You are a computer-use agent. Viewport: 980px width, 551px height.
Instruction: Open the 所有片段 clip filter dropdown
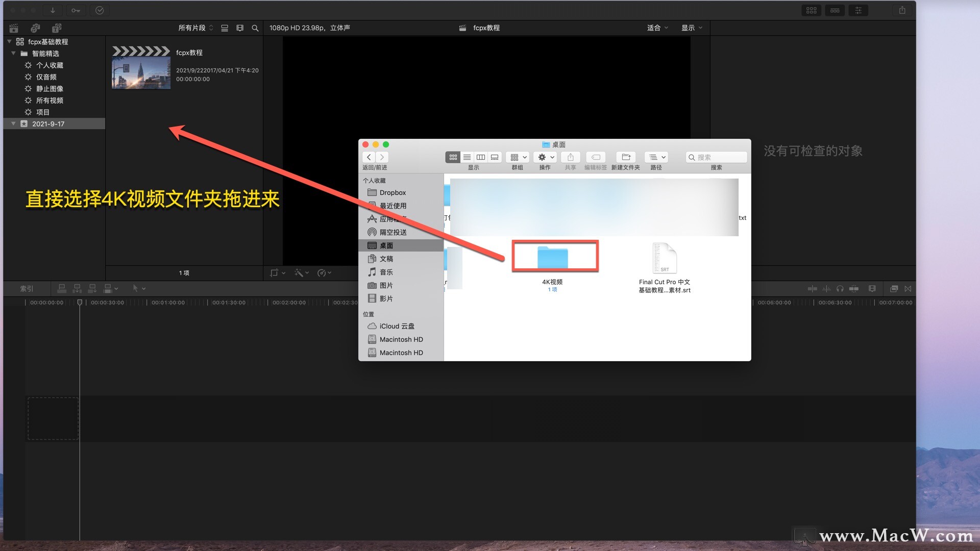[x=195, y=28]
